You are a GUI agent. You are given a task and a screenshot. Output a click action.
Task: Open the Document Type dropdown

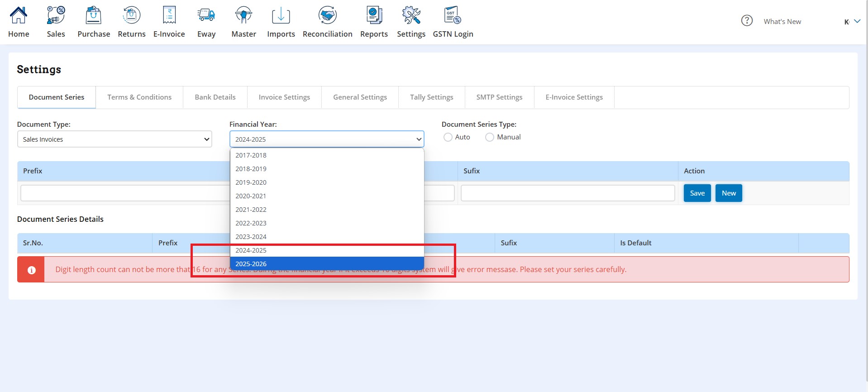114,139
